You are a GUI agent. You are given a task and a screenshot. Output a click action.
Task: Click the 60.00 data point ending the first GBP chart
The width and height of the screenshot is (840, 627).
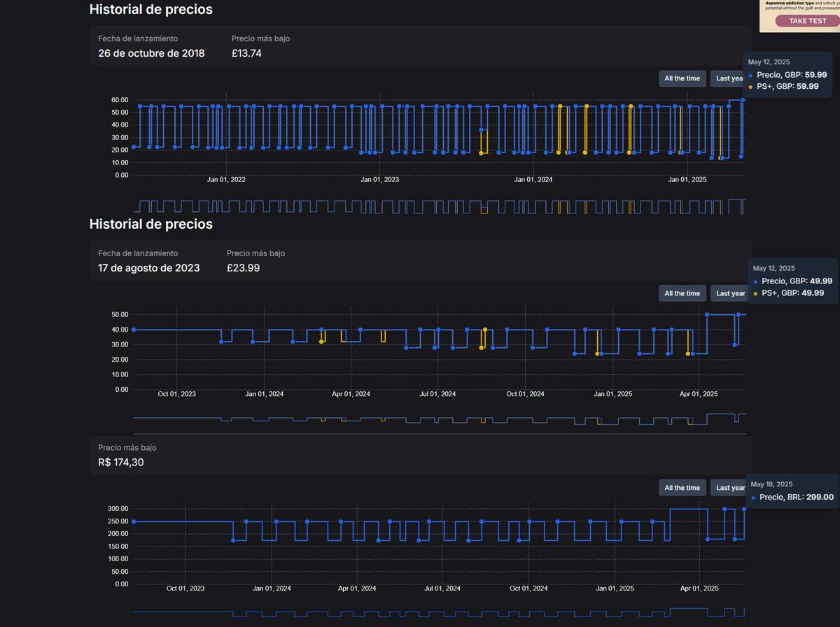click(x=743, y=100)
